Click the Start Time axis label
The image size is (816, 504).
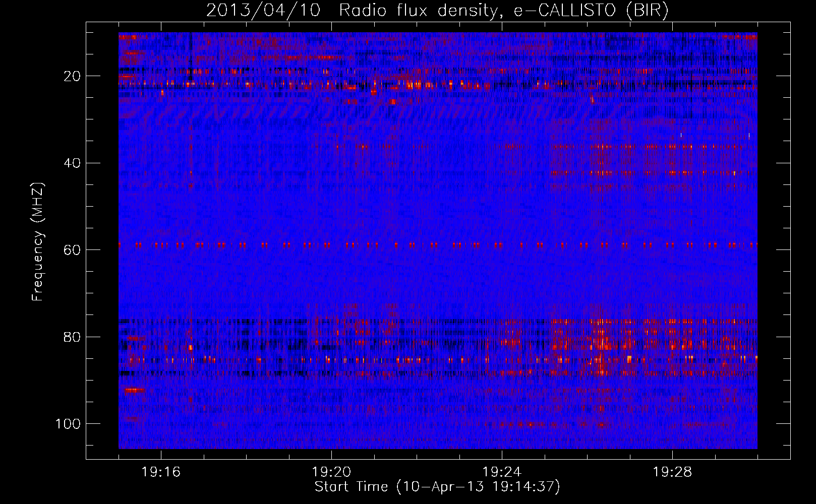click(437, 487)
